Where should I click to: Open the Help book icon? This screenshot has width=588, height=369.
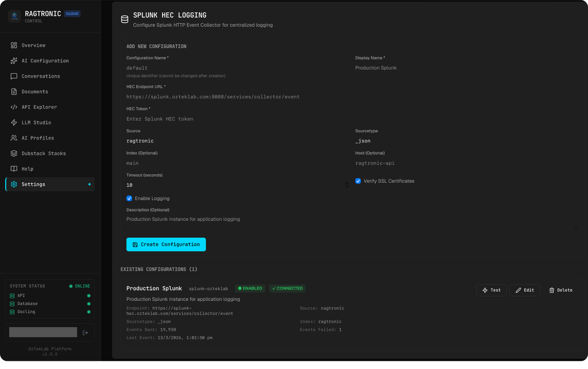pyautogui.click(x=14, y=169)
